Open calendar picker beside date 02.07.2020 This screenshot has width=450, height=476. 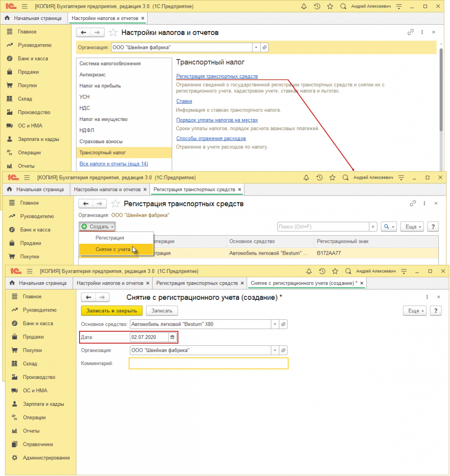coord(172,337)
